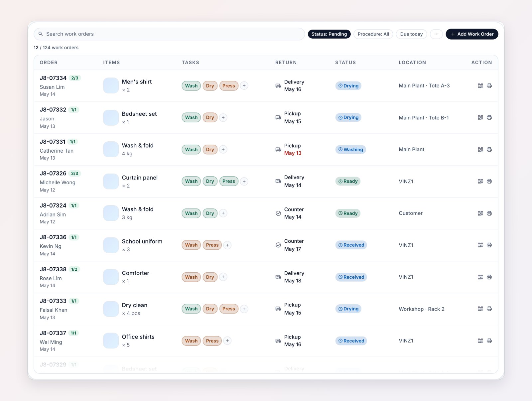The height and width of the screenshot is (401, 532).
Task: Print the J8-07334 work order
Action: [x=489, y=86]
